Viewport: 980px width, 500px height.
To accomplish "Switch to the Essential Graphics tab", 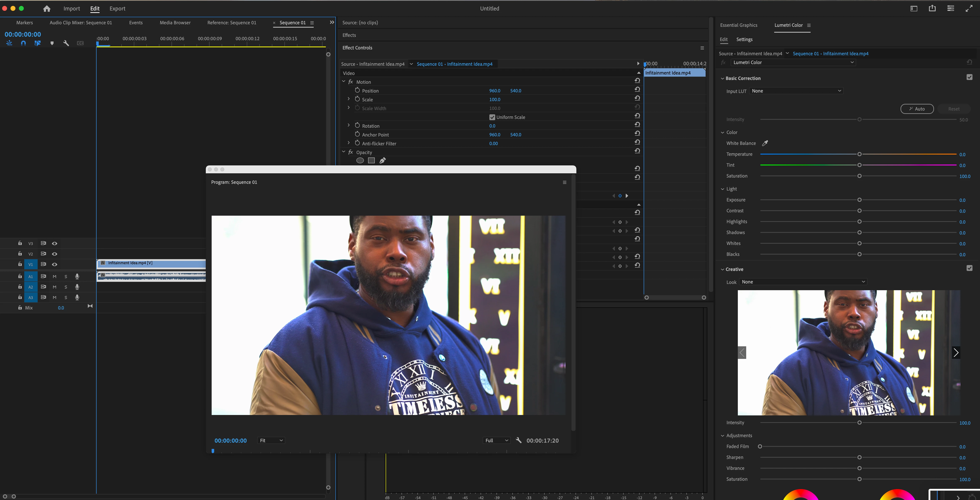I will pos(738,25).
